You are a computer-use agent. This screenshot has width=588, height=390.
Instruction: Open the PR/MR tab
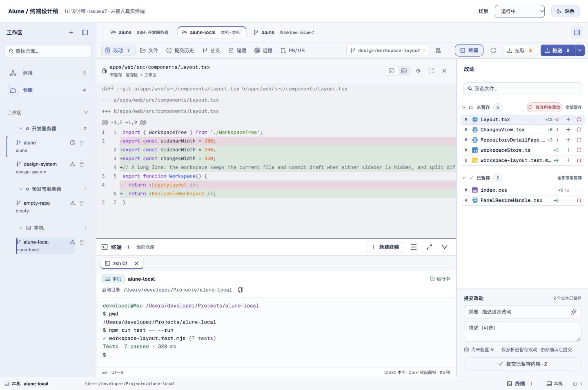click(293, 51)
